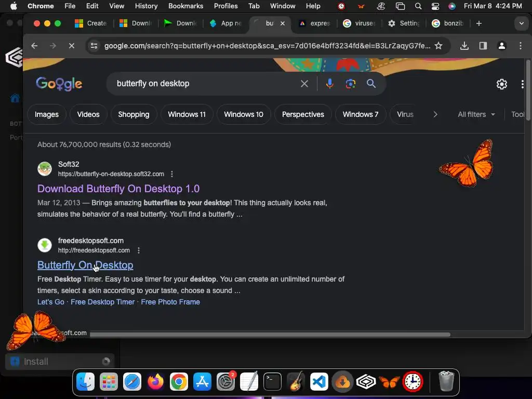532x399 pixels.
Task: Switch to the Settings tab
Action: coord(404,23)
